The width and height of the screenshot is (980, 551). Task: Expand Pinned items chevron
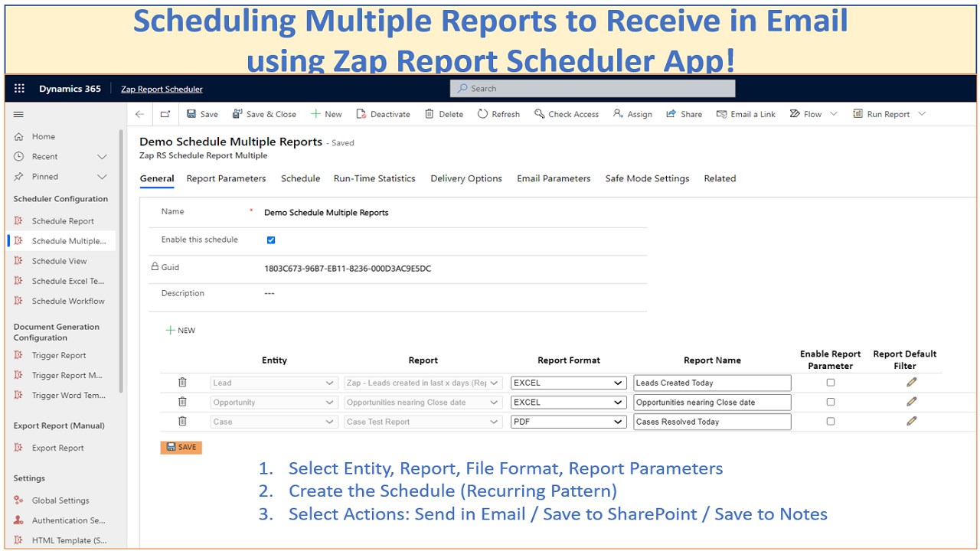coord(102,176)
